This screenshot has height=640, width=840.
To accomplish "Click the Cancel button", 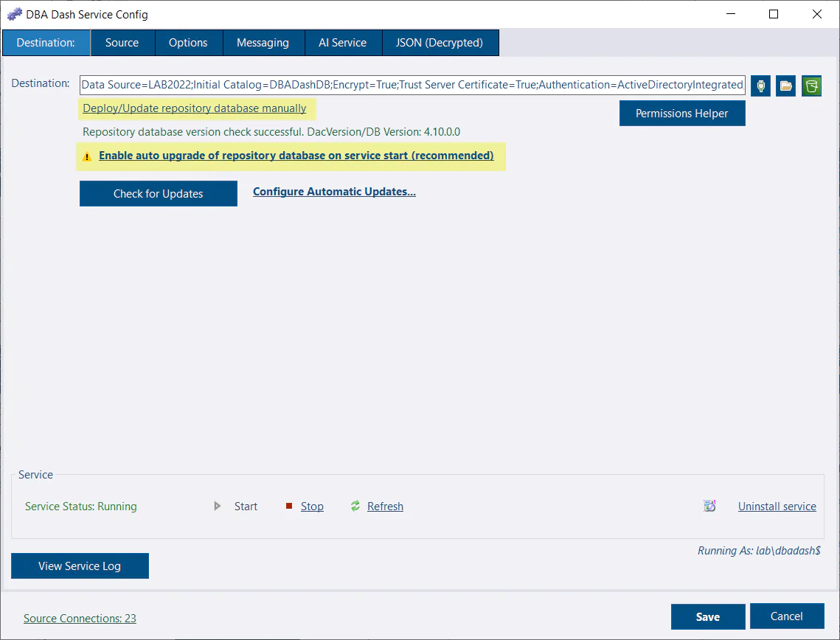I will (786, 616).
